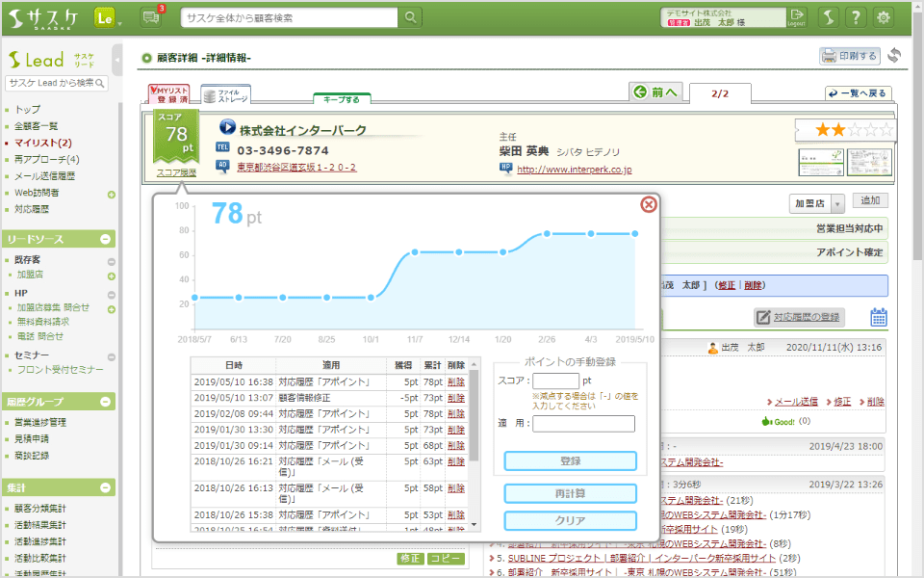
Task: Click the サスケ全体から顧客検索 search field
Action: [x=289, y=17]
